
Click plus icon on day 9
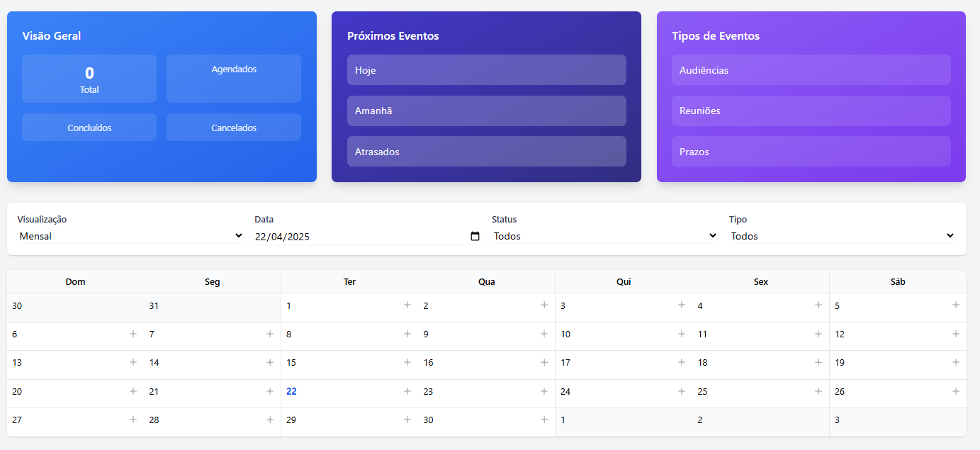tap(544, 334)
